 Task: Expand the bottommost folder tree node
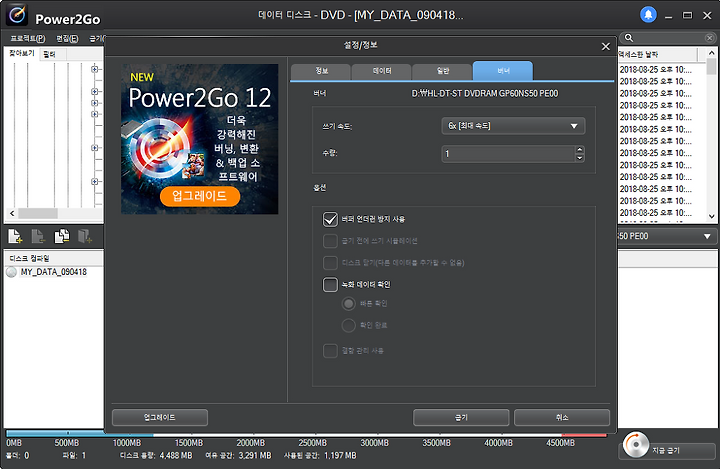95,181
